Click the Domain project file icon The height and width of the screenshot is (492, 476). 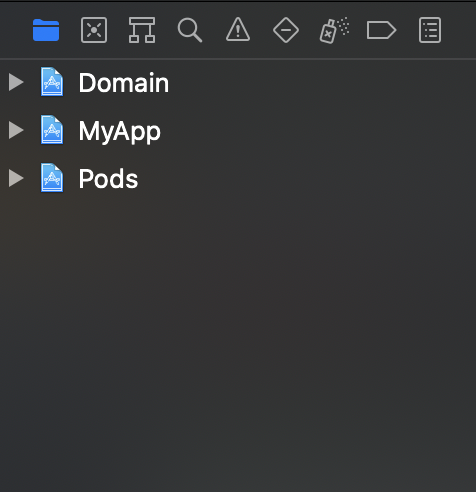[52, 82]
